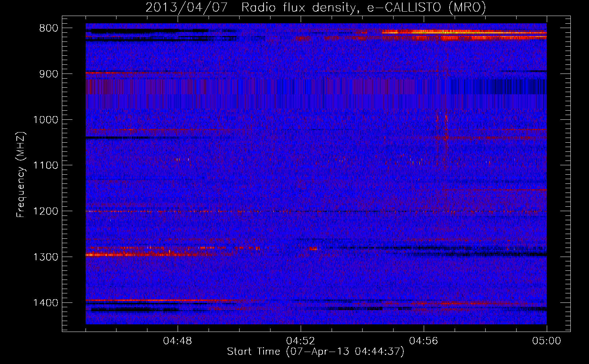Click the 04:48 time tick label

pyautogui.click(x=178, y=341)
